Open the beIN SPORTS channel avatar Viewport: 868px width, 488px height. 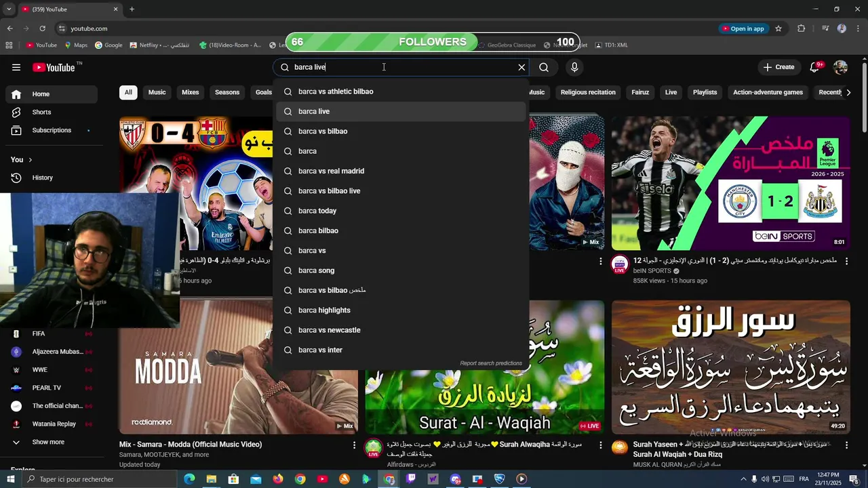620,264
